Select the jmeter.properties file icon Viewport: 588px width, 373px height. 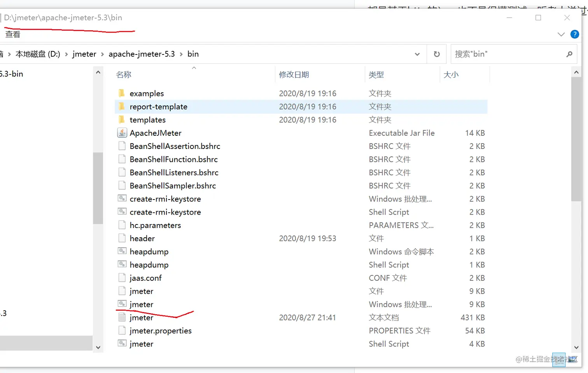(122, 331)
